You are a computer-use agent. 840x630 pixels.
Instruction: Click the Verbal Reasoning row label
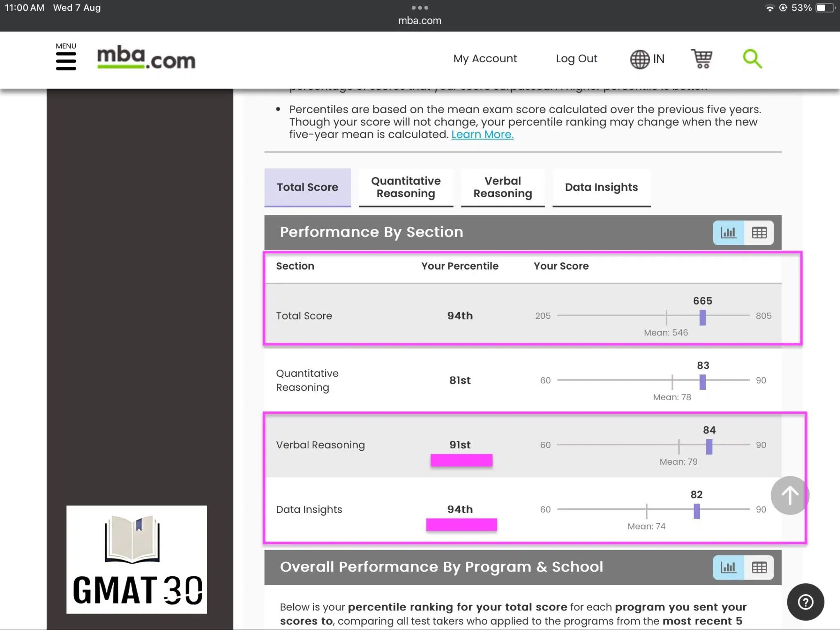(x=320, y=445)
